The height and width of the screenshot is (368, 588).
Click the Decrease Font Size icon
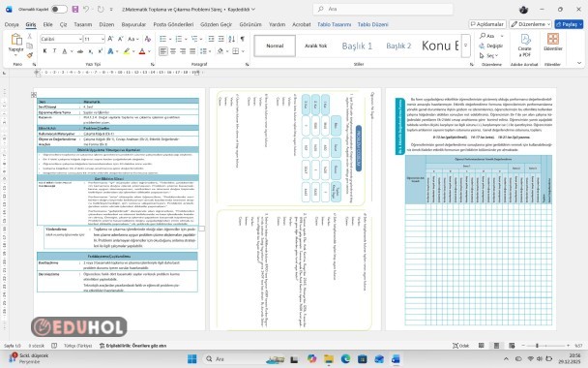coord(120,39)
